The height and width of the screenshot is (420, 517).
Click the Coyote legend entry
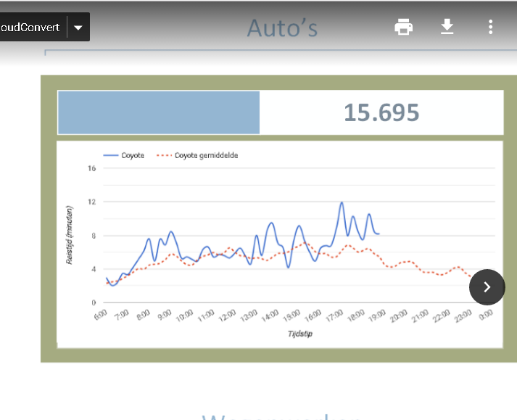(x=124, y=155)
